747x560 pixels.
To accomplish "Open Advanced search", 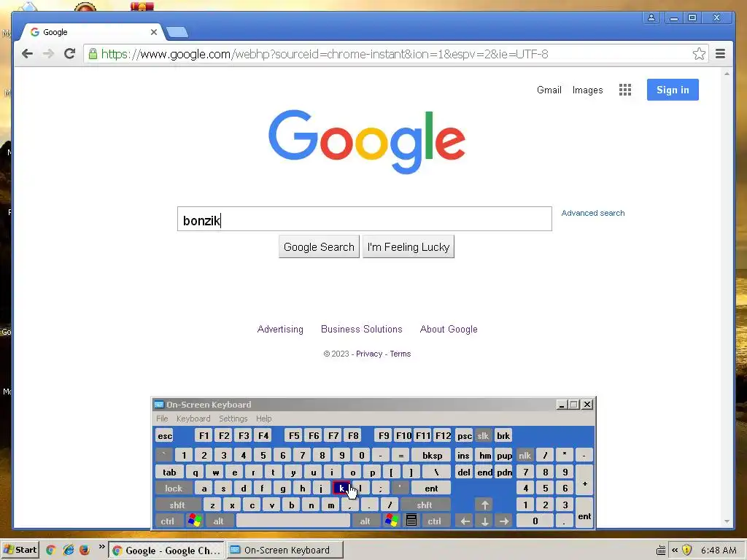I will click(x=592, y=213).
